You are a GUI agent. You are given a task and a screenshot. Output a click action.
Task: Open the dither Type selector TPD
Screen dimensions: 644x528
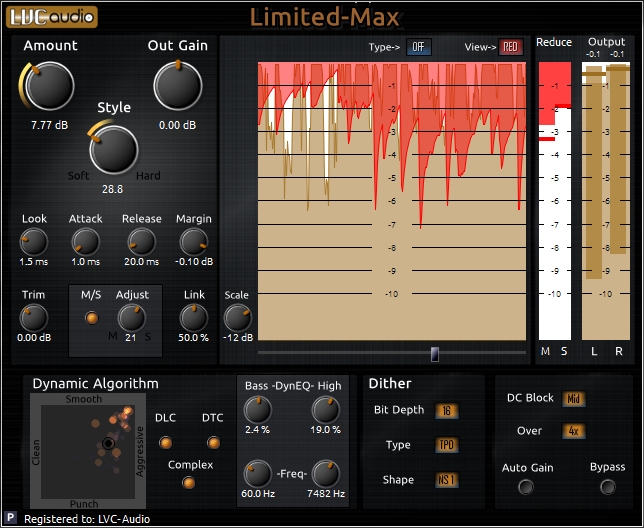446,445
